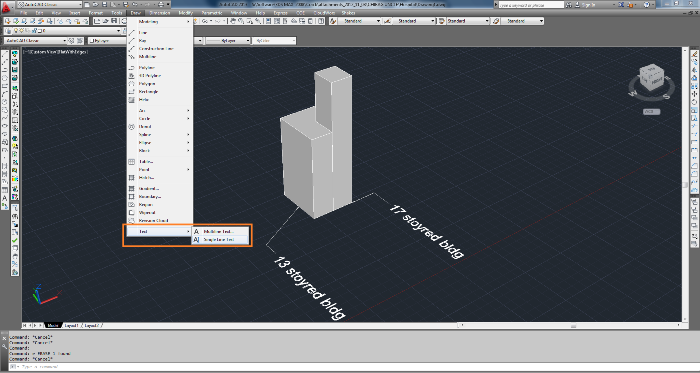700x373 pixels.
Task: Expand the Modeling submenu in Draw menu
Action: (160, 21)
